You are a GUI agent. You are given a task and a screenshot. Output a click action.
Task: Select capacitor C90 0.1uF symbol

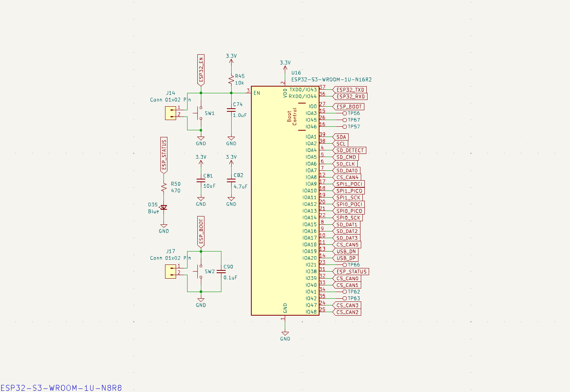click(x=221, y=272)
